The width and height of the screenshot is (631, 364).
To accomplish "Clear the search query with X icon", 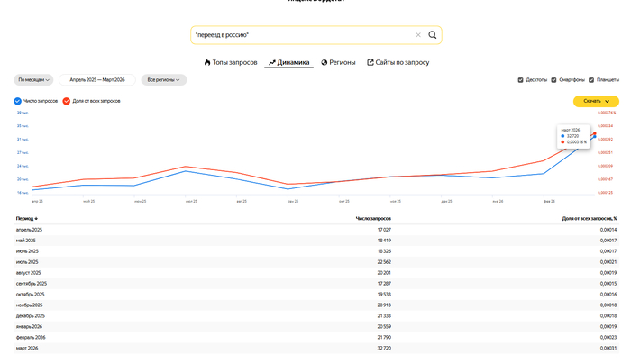I will (418, 35).
